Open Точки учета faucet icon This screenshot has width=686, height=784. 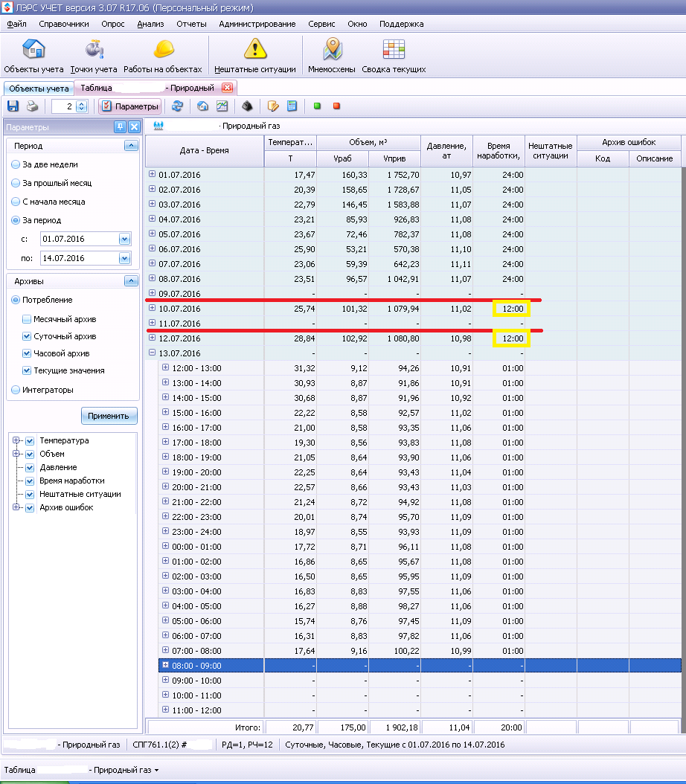pyautogui.click(x=94, y=50)
